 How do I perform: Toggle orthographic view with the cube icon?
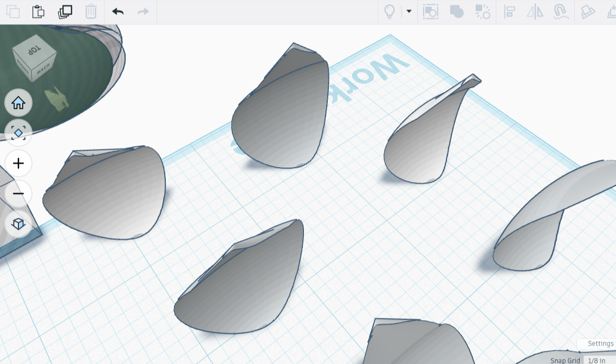point(18,223)
